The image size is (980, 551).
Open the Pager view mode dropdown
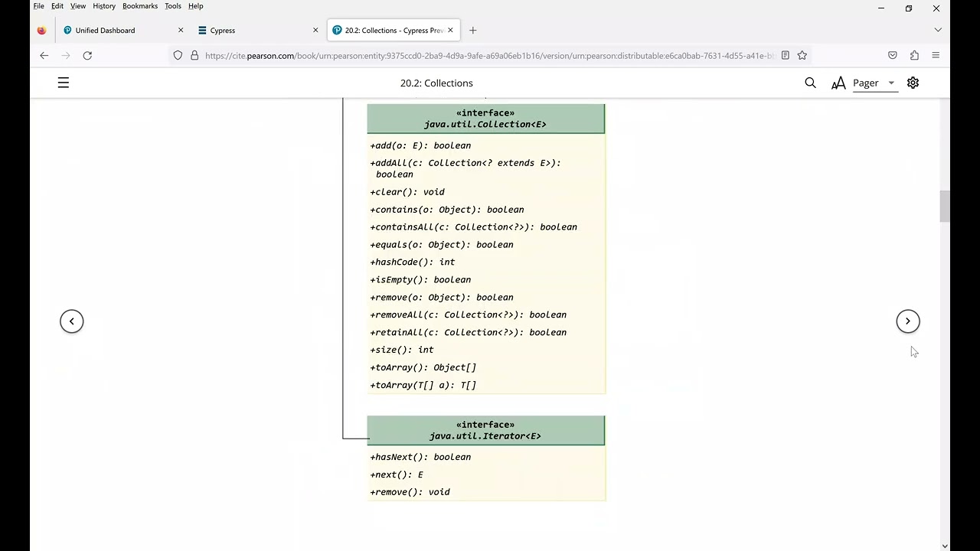click(874, 83)
